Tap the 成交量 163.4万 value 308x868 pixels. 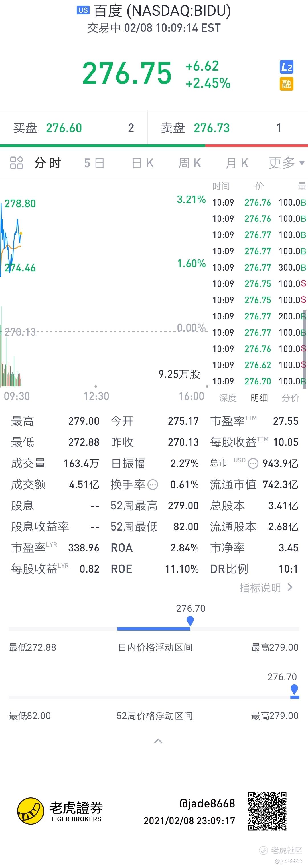point(82,464)
